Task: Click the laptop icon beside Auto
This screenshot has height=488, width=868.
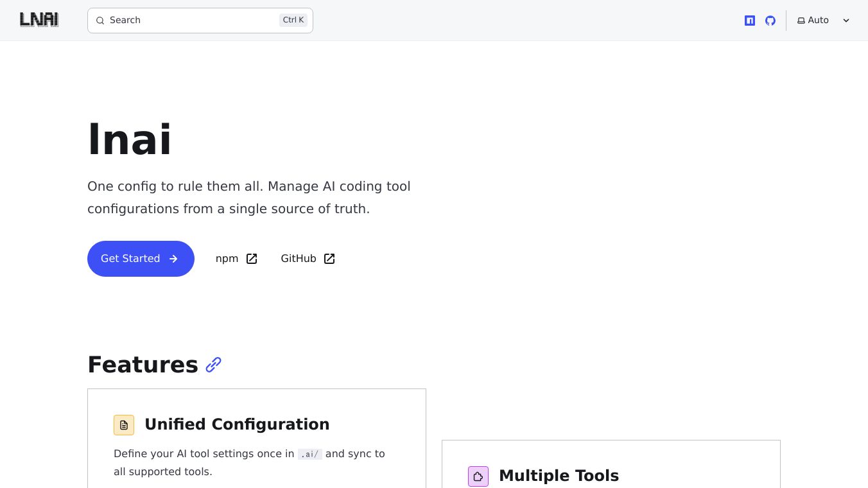Action: coord(801,21)
